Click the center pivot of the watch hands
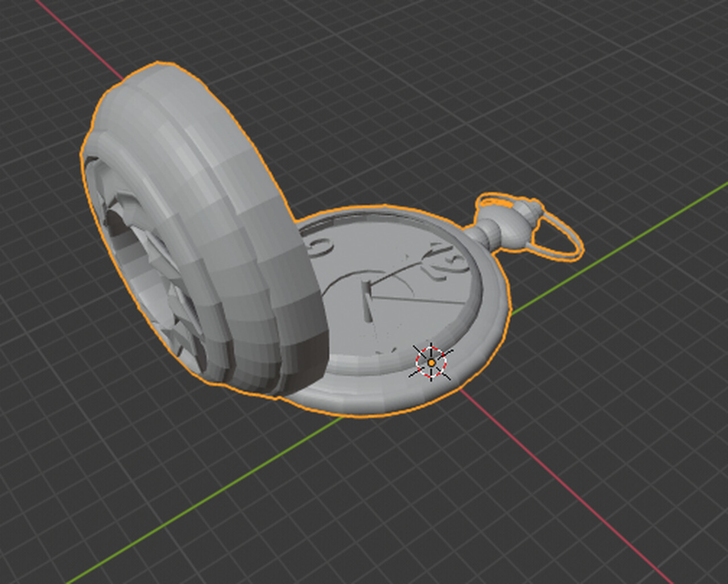 [368, 285]
